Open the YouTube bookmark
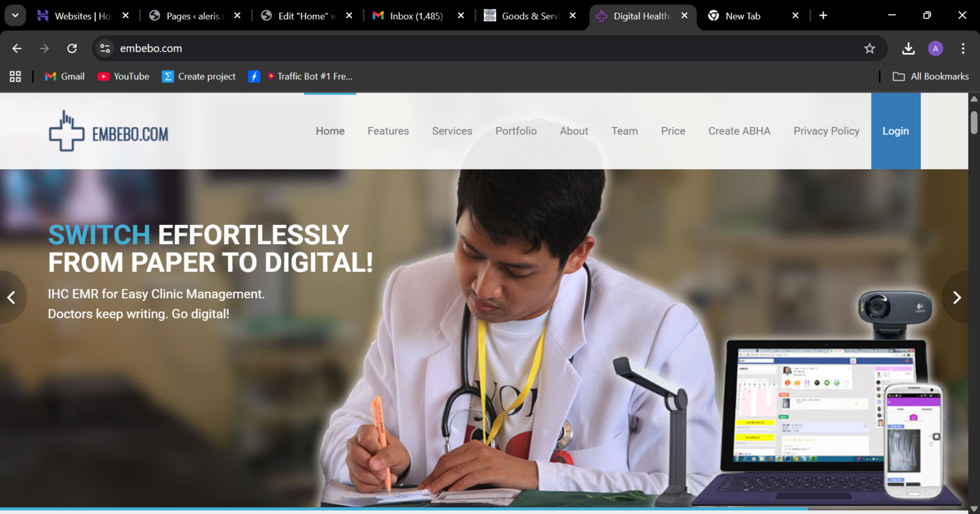This screenshot has height=514, width=980. coord(123,76)
